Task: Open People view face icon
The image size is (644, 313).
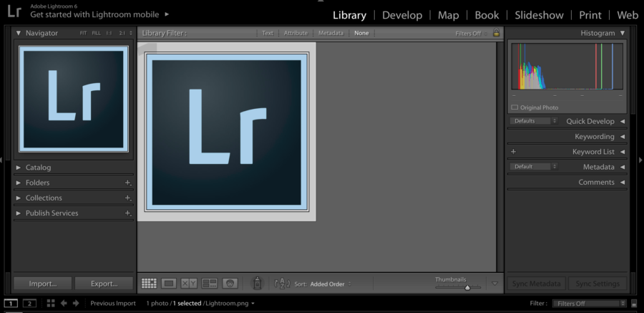Action: click(x=230, y=284)
